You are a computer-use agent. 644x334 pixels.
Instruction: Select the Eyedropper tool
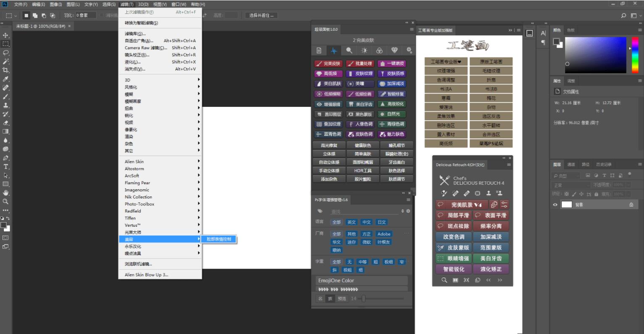pyautogui.click(x=6, y=79)
